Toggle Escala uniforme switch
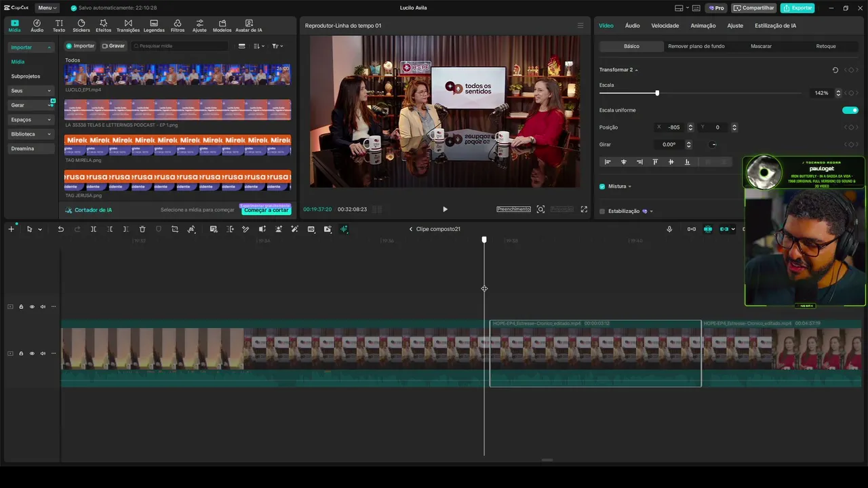 tap(850, 110)
